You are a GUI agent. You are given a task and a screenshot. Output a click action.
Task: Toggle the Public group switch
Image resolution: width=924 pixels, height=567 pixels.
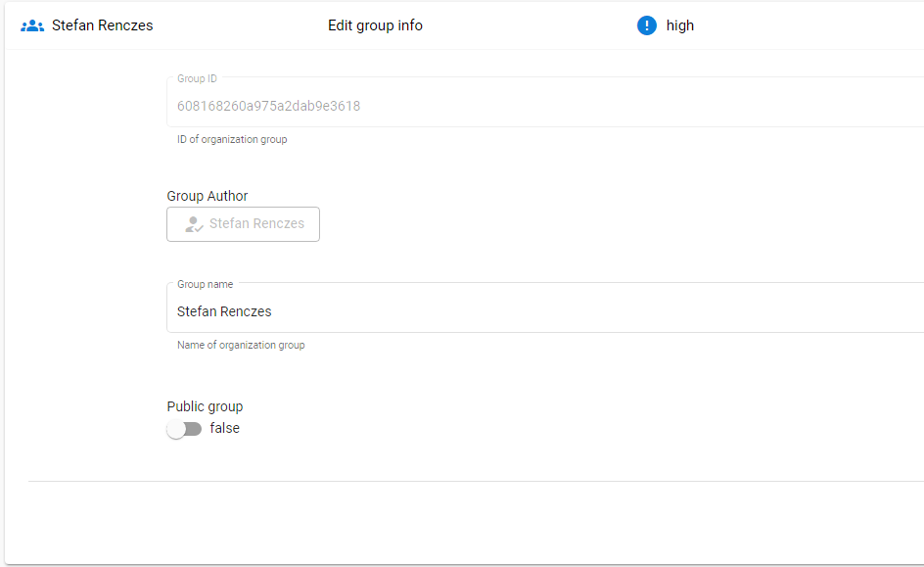pyautogui.click(x=184, y=429)
